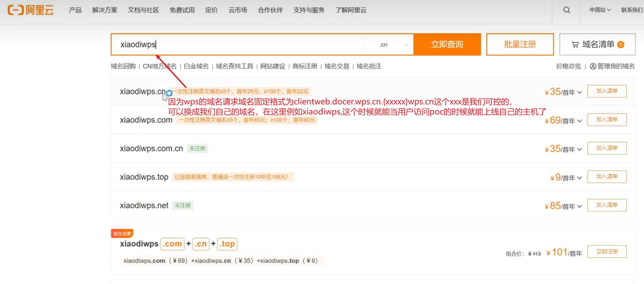Open the 域名交易 link
The height and width of the screenshot is (284, 644).
pyautogui.click(x=337, y=66)
